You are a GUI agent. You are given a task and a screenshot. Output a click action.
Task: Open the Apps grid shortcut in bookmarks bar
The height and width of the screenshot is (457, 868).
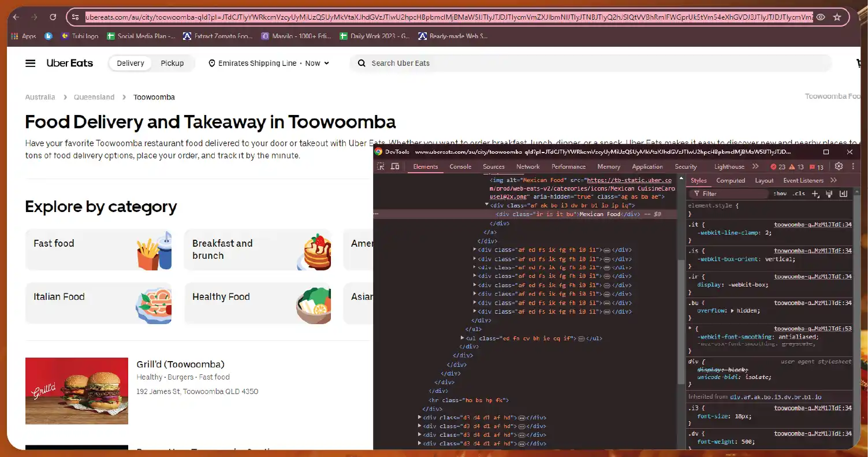pos(24,36)
